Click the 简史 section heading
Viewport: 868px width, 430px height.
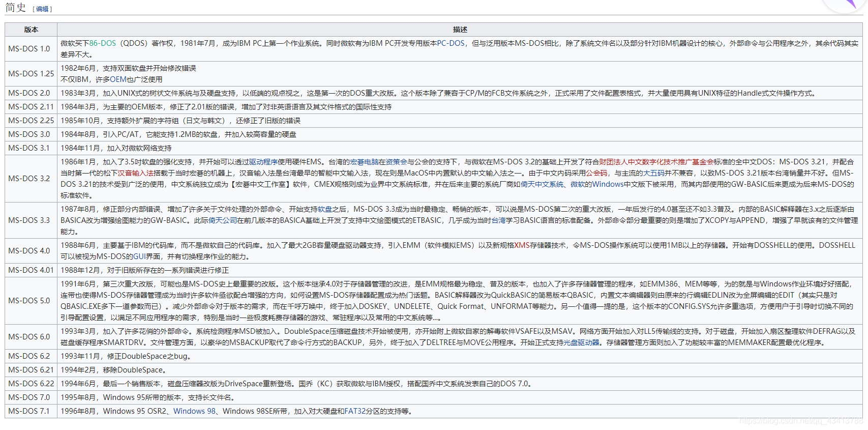click(16, 7)
